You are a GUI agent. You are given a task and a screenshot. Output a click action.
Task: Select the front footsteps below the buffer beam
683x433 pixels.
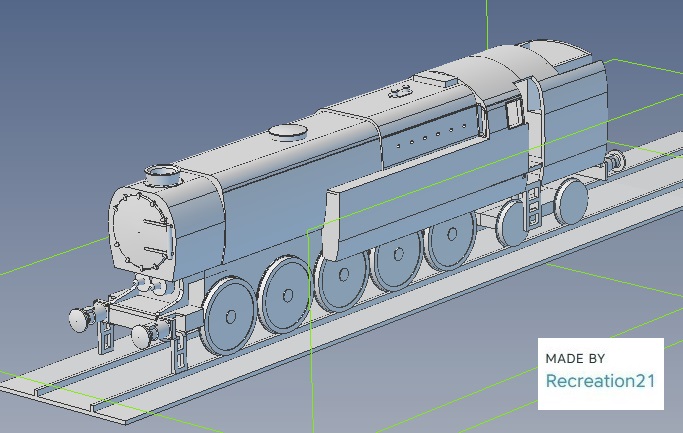(180, 345)
